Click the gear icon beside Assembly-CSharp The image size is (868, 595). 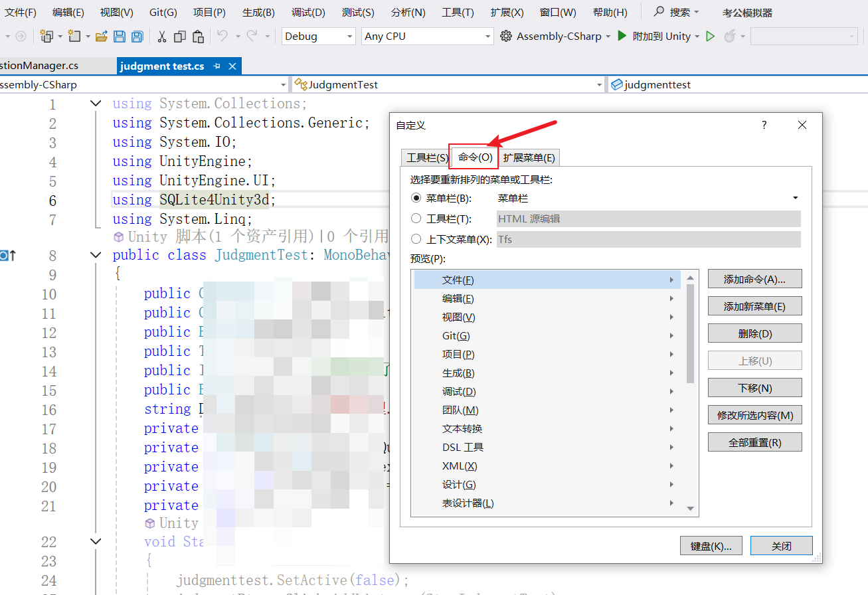(x=506, y=37)
